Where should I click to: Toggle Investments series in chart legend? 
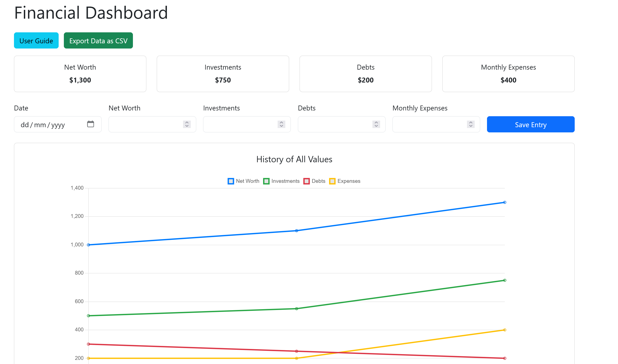(281, 181)
